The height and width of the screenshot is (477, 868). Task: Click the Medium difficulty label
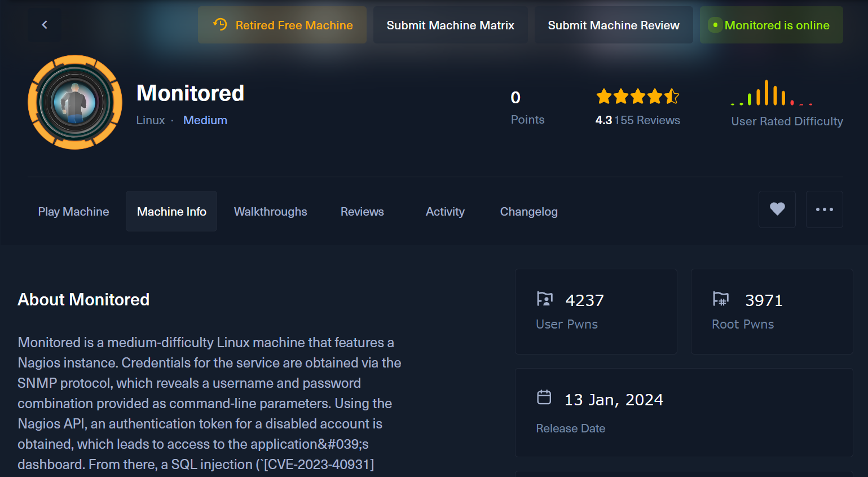[205, 120]
